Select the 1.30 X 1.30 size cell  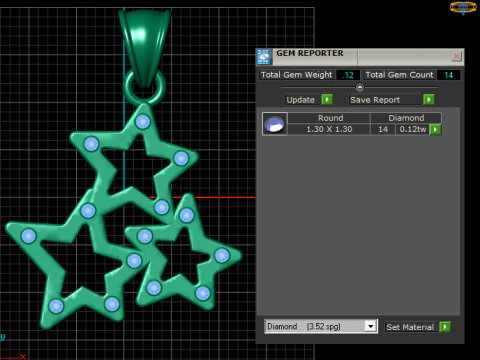pos(329,129)
